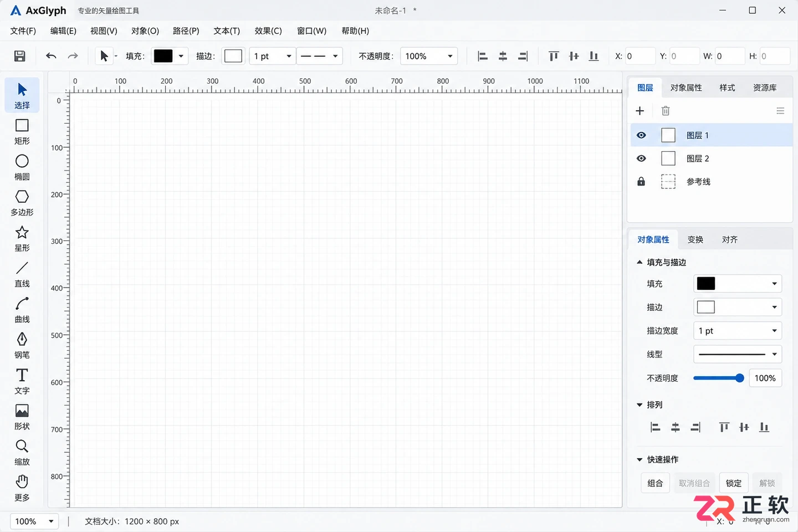Open the 描边宽度 dropdown in properties
The image size is (798, 532).
[x=738, y=331]
